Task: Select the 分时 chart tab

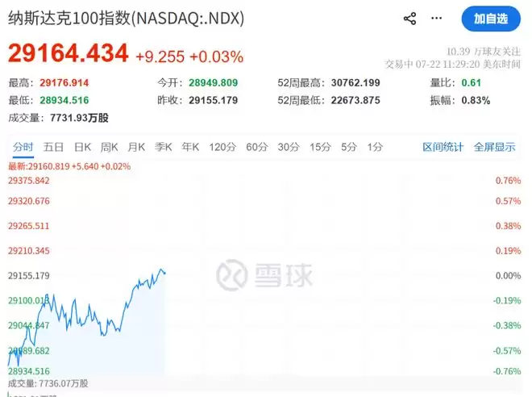Action: [x=23, y=147]
